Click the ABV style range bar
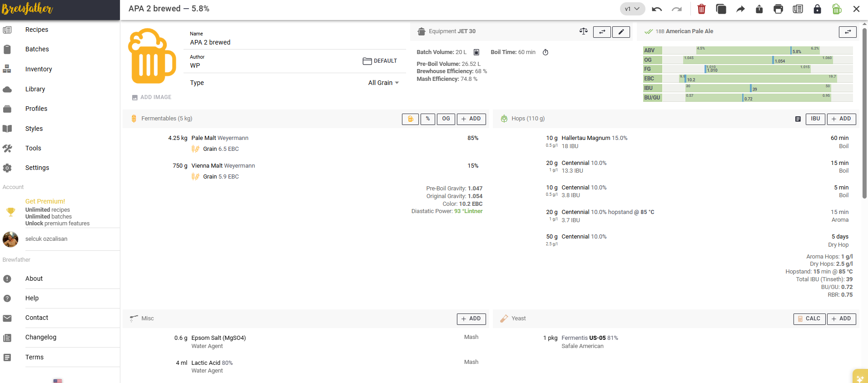 [748, 50]
